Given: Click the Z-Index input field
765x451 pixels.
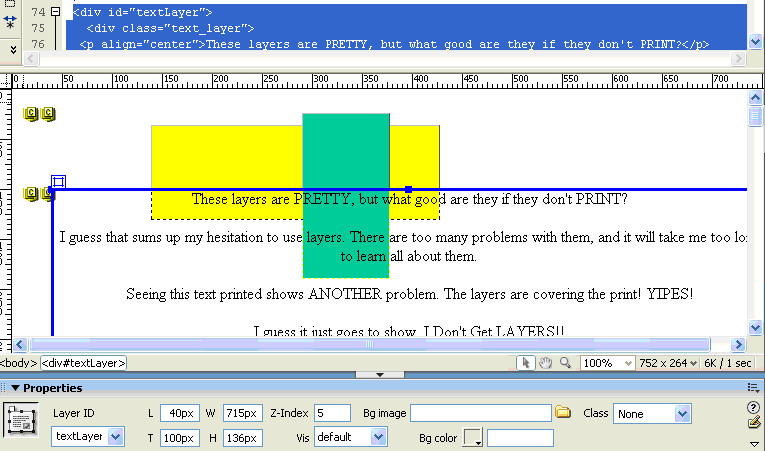Looking at the screenshot, I should (x=331, y=413).
